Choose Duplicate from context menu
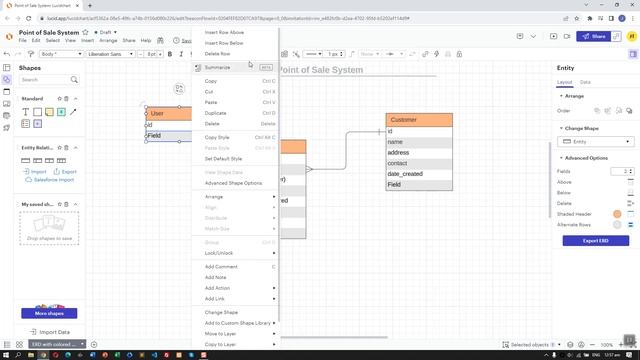The image size is (640, 360). [x=235, y=113]
